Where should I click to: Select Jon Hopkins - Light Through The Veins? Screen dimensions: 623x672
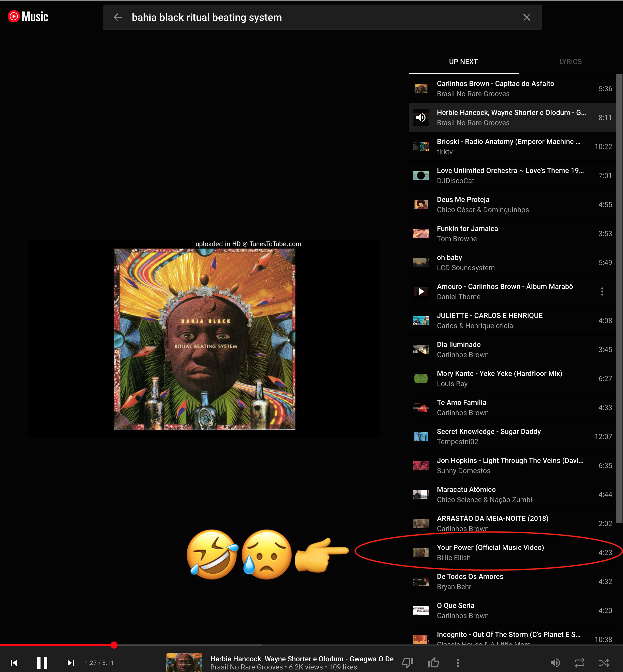(512, 465)
